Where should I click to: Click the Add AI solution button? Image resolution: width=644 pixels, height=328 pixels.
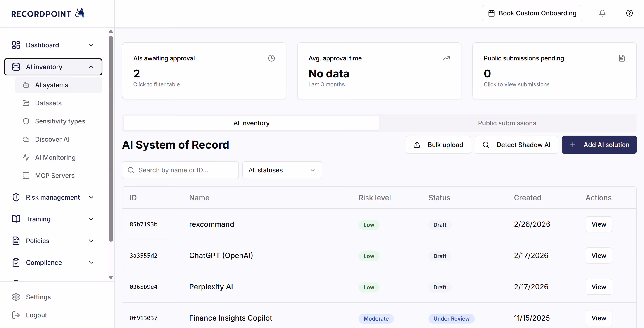(x=599, y=145)
